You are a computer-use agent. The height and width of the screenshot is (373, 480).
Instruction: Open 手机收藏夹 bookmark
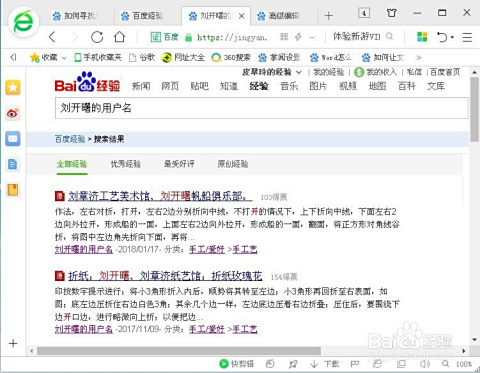98,57
